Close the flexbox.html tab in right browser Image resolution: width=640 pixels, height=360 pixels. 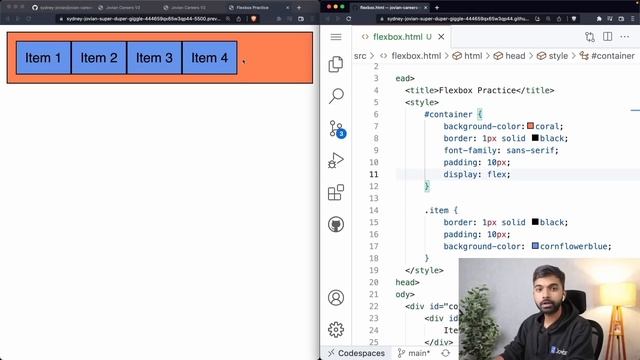tap(426, 8)
